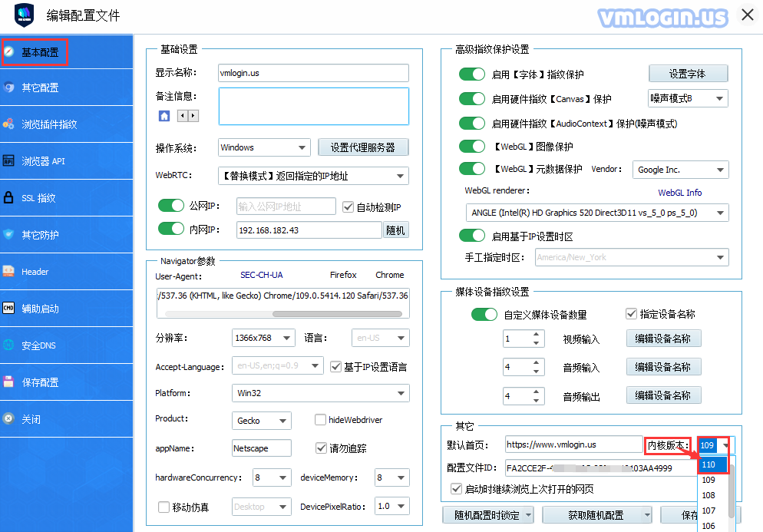
Task: Open the deviceMemory dropdown
Action: [x=392, y=477]
